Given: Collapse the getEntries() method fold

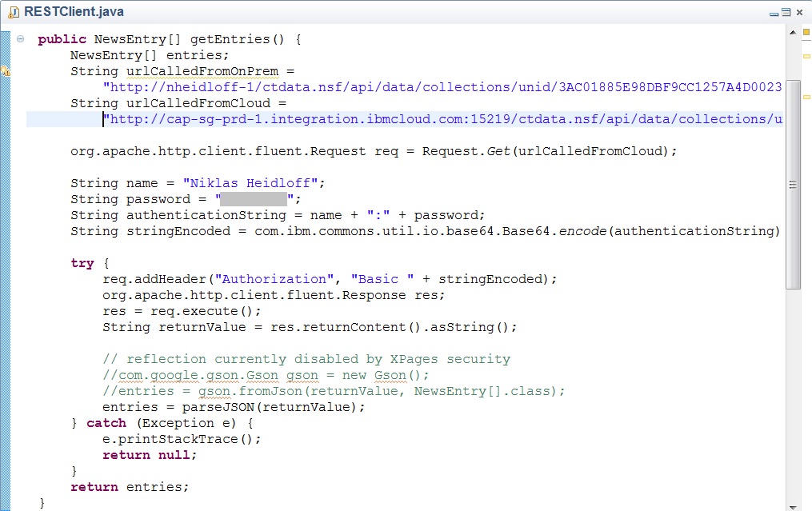Looking at the screenshot, I should click(x=20, y=39).
